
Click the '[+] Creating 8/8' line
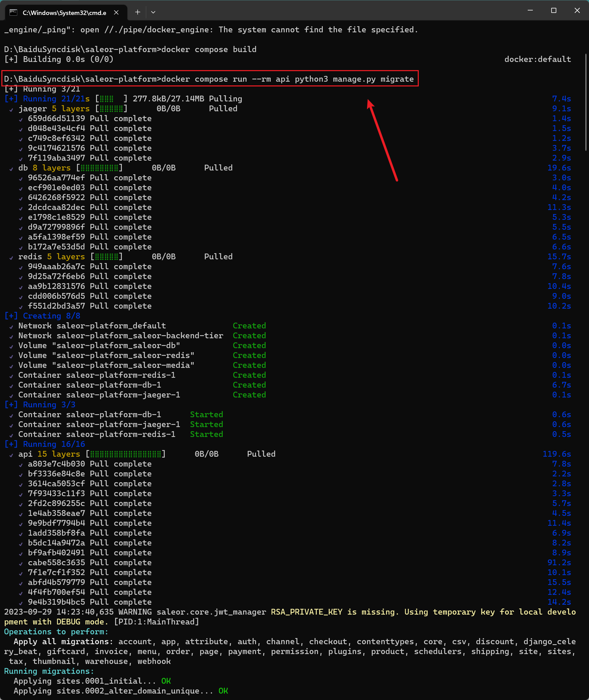point(42,316)
